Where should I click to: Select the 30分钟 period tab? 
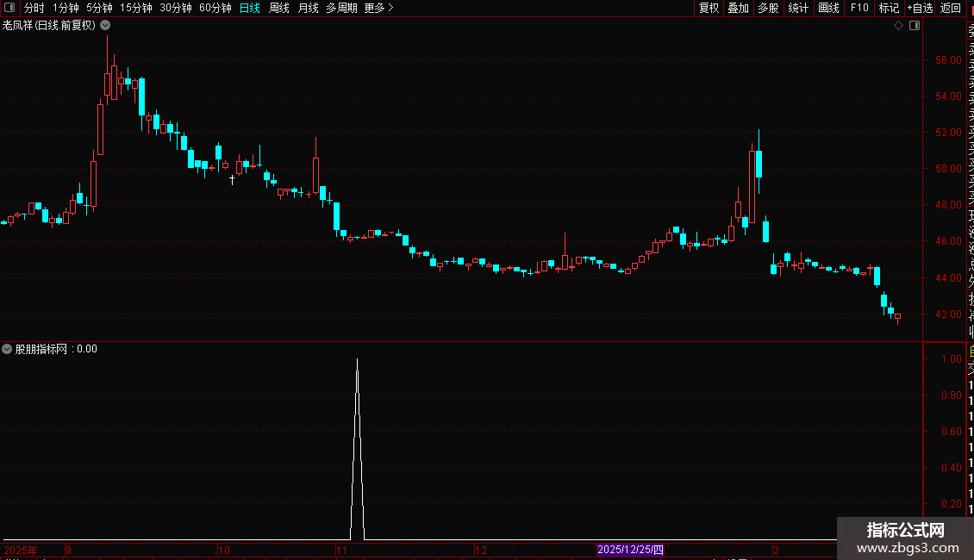[x=176, y=8]
